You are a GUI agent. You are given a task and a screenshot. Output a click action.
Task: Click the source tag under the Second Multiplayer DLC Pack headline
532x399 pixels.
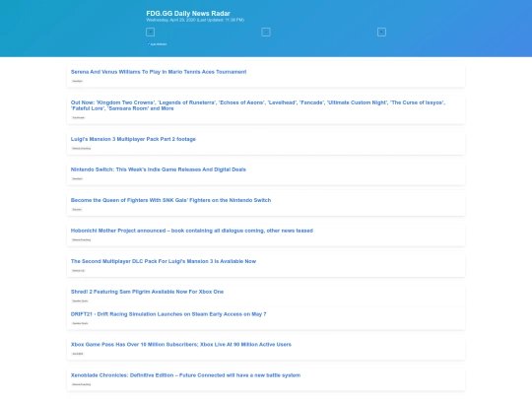pos(79,270)
